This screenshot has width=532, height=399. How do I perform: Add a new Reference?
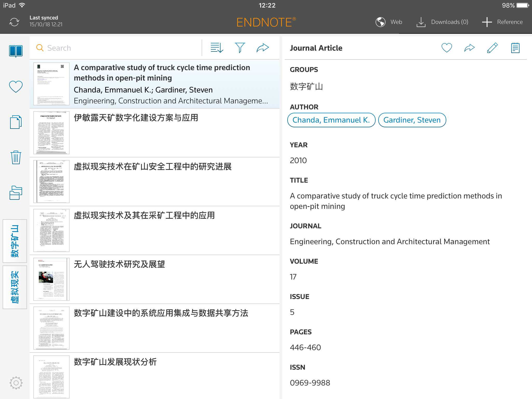pos(502,22)
